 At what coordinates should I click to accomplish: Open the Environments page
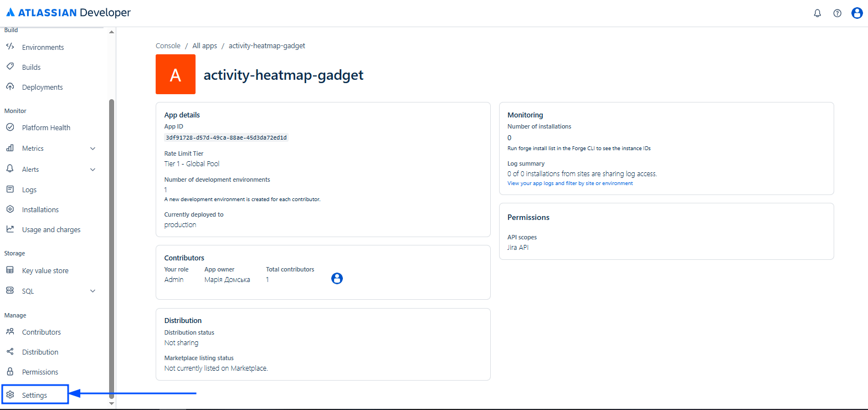click(x=43, y=48)
